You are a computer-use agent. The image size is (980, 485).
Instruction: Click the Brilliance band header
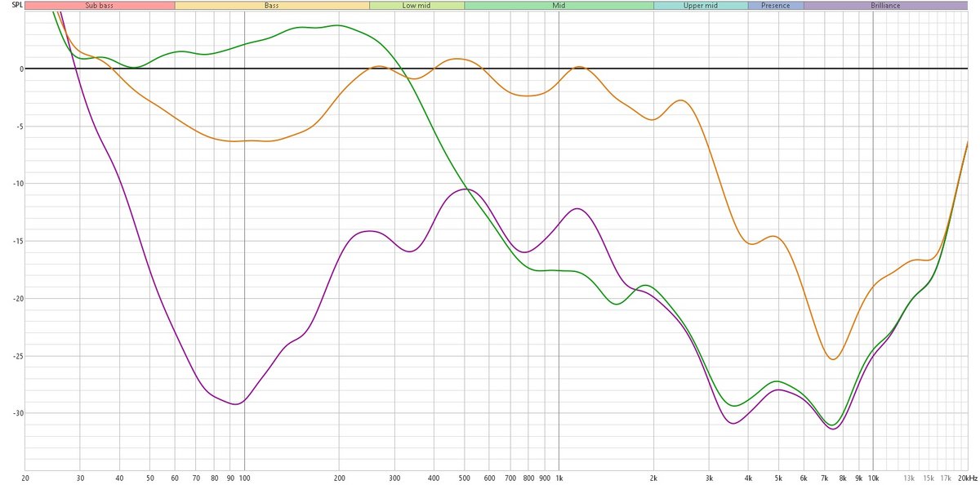point(885,5)
